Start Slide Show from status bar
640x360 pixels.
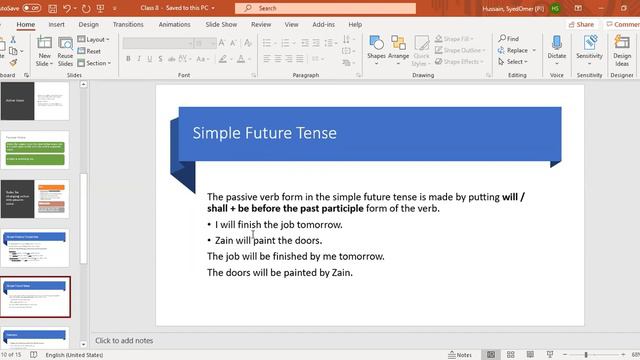(550, 355)
